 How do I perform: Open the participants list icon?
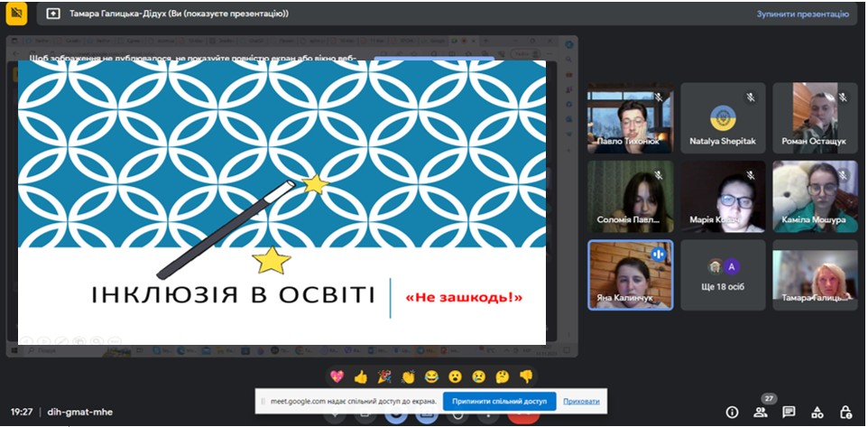(x=760, y=413)
